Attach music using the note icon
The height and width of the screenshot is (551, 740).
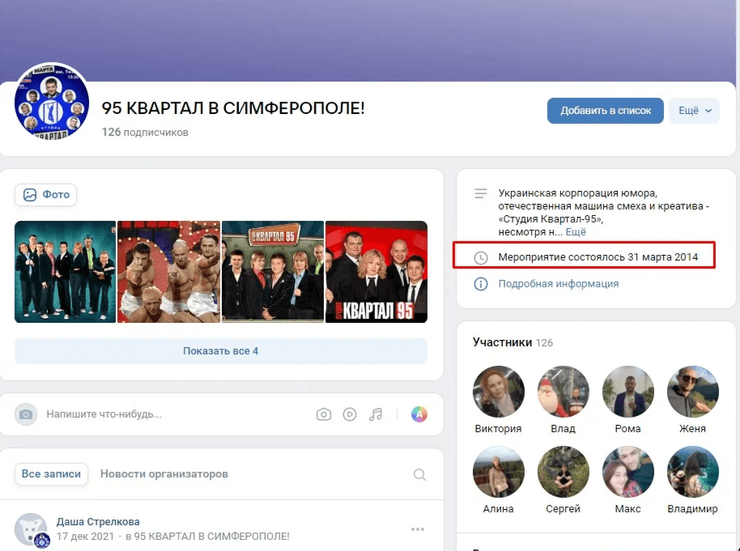[376, 414]
